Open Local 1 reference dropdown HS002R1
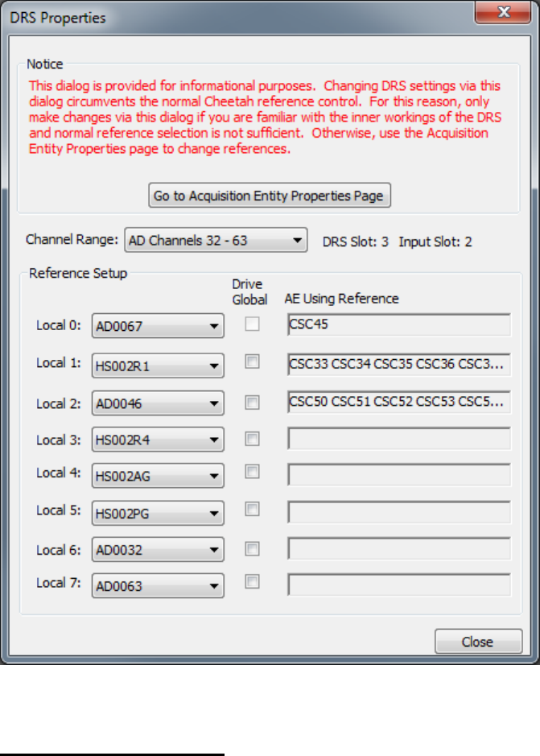Viewport: 540px width, 756px height. (x=158, y=366)
